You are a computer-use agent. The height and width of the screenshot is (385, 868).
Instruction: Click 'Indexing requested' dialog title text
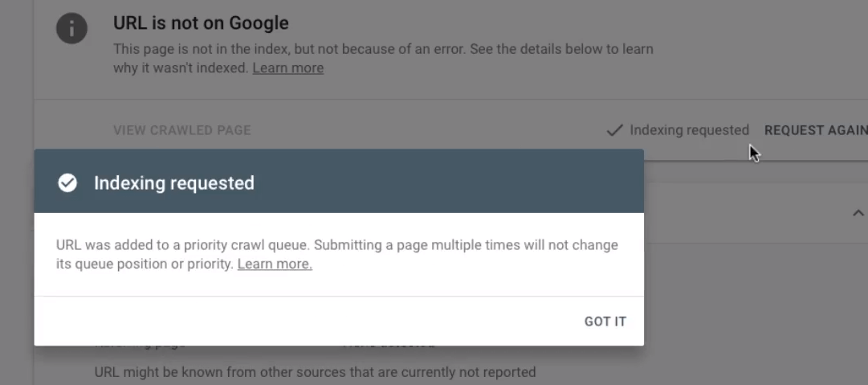173,182
